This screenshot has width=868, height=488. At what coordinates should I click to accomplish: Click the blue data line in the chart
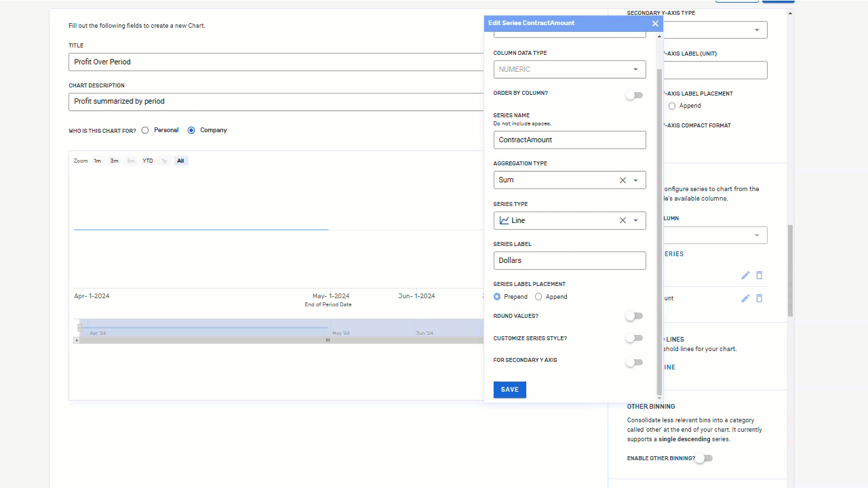click(x=201, y=230)
